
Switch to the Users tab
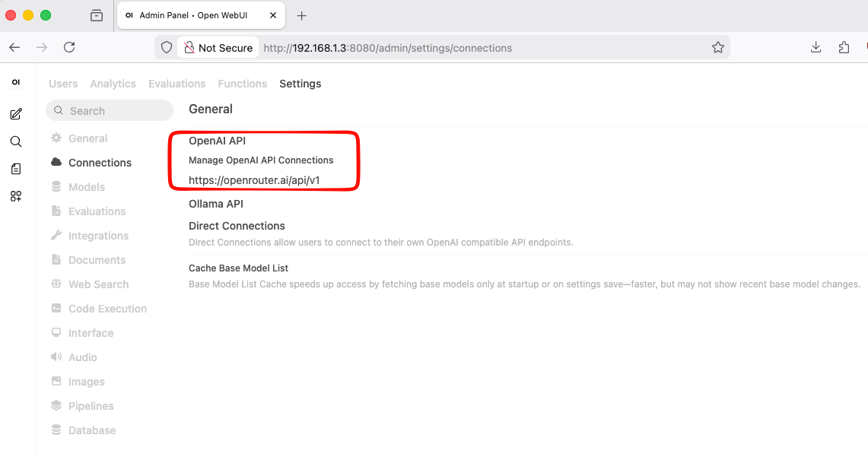click(x=63, y=84)
